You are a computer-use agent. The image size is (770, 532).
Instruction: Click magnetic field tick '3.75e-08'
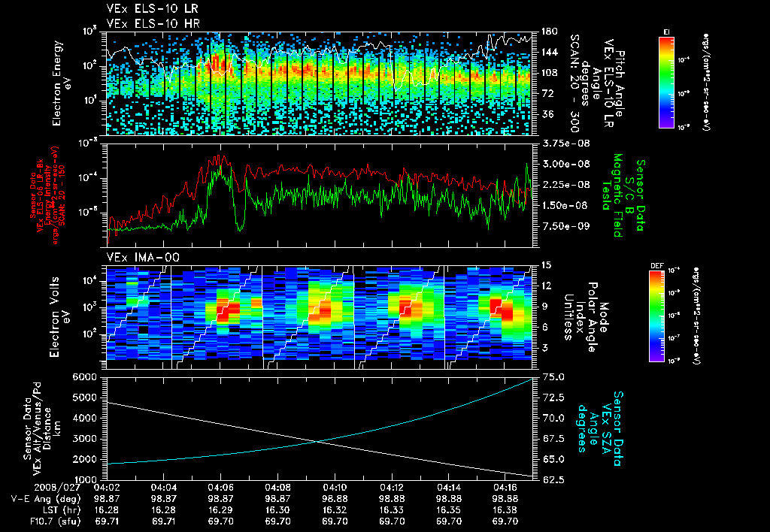click(x=565, y=144)
